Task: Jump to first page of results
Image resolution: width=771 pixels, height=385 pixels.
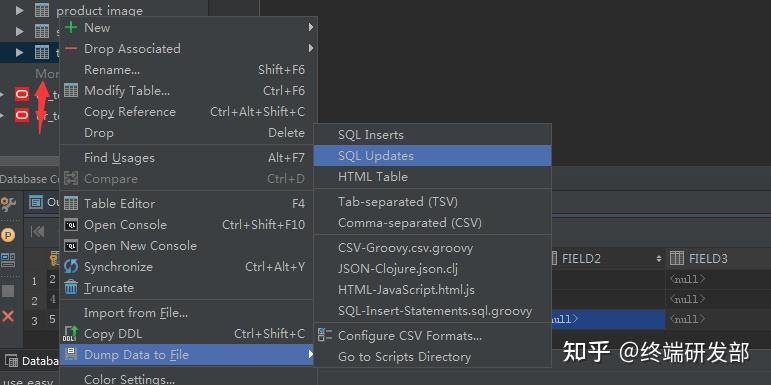Action: point(38,232)
